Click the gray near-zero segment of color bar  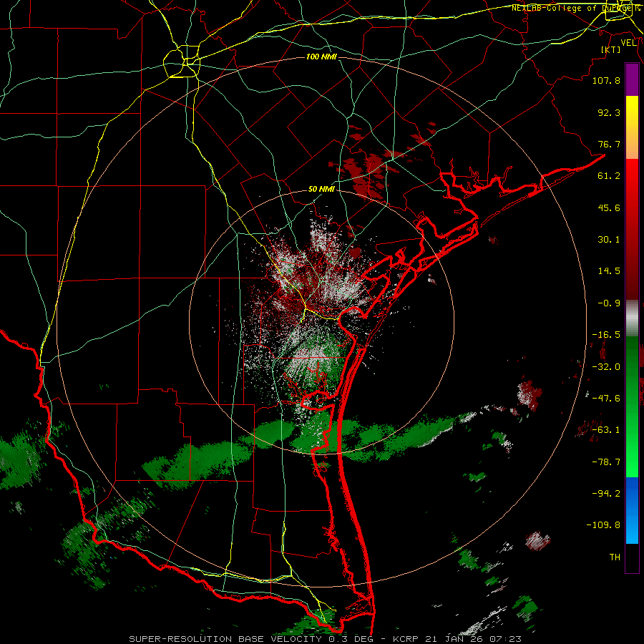click(632, 318)
